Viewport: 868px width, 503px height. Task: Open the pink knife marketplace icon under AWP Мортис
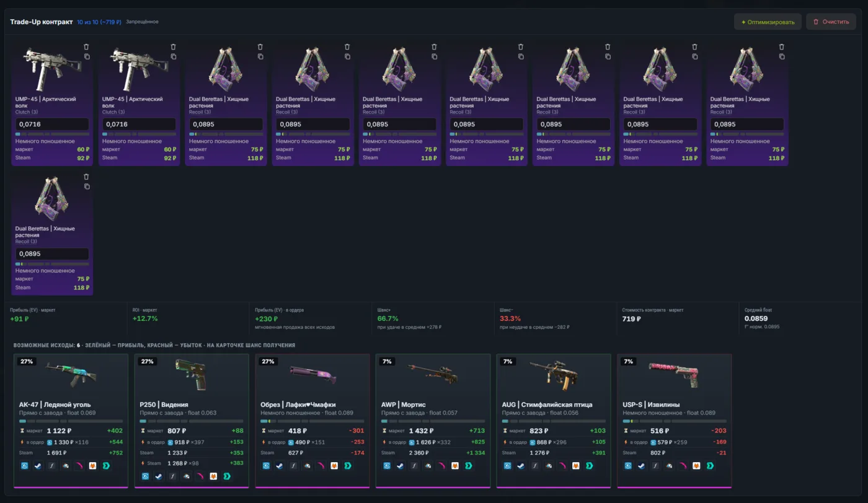(443, 465)
